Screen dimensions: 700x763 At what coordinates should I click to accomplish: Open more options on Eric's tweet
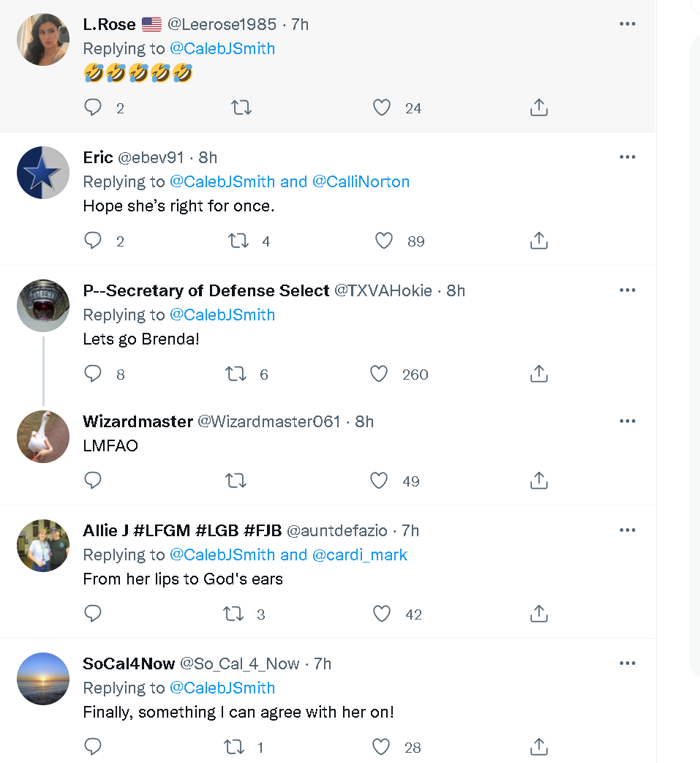pos(627,157)
